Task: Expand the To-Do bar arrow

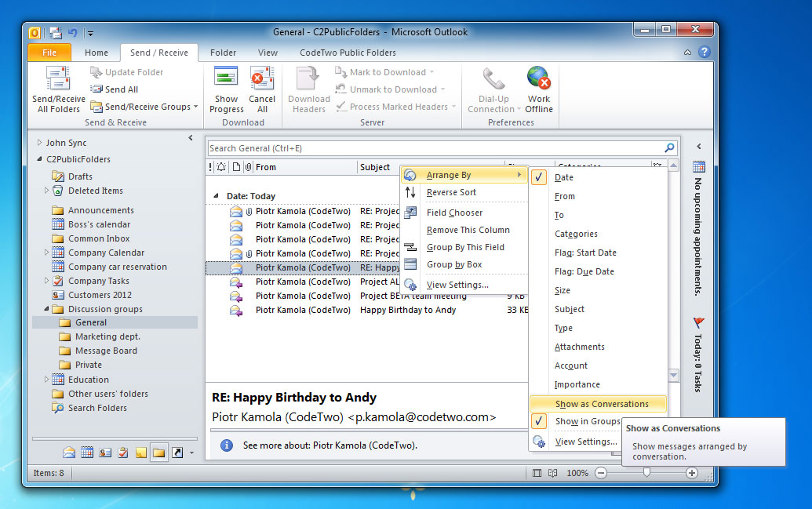Action: [698, 146]
